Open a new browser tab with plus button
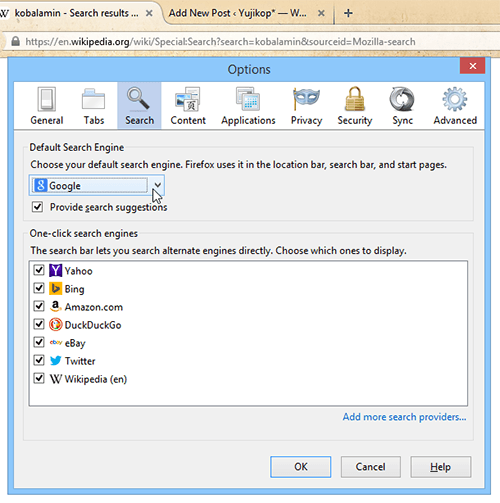The height and width of the screenshot is (503, 500). point(348,13)
